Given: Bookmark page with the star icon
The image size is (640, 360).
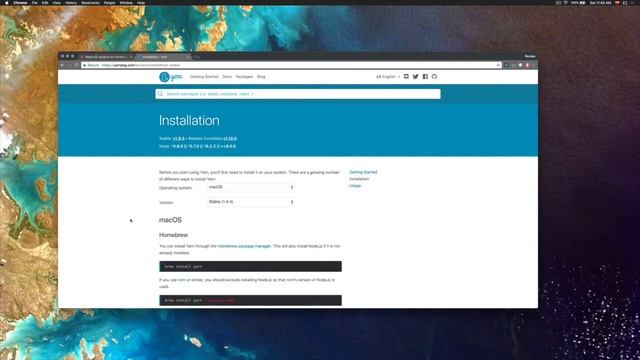Looking at the screenshot, I should click(x=498, y=65).
